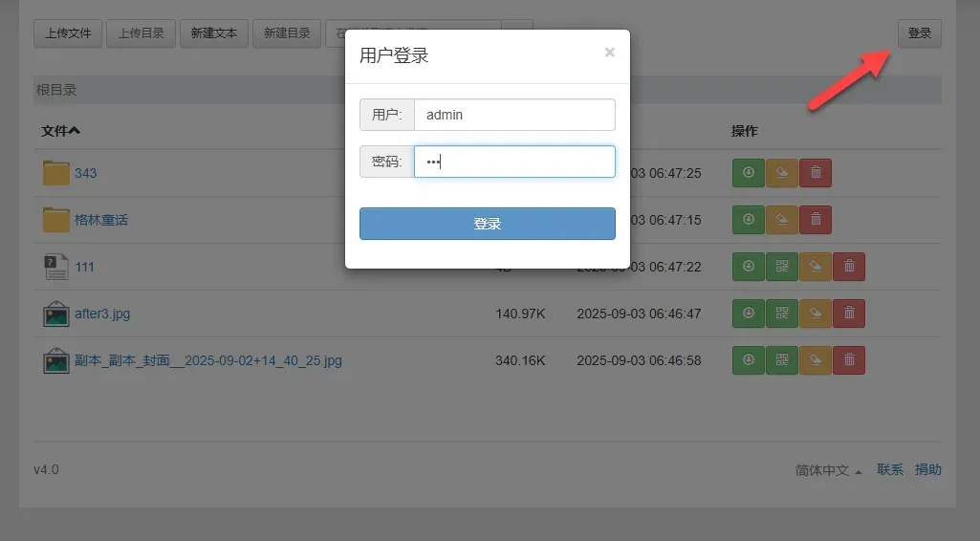The height and width of the screenshot is (541, 980).
Task: Click rename icon for 格林童话 folder
Action: 782,220
